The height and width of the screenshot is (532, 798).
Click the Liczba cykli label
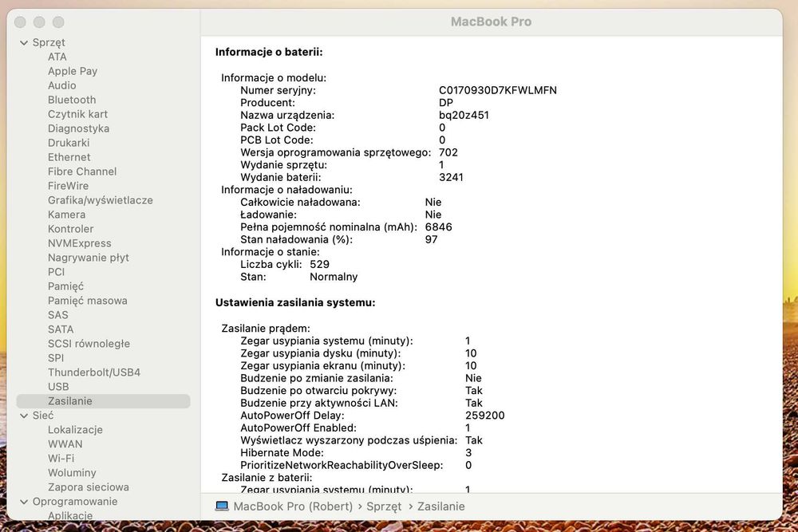click(x=271, y=265)
